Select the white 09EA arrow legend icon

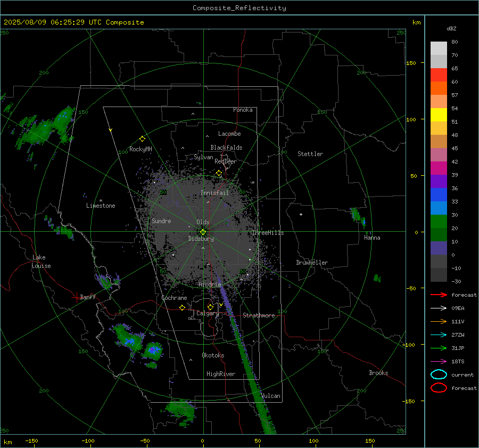(439, 308)
